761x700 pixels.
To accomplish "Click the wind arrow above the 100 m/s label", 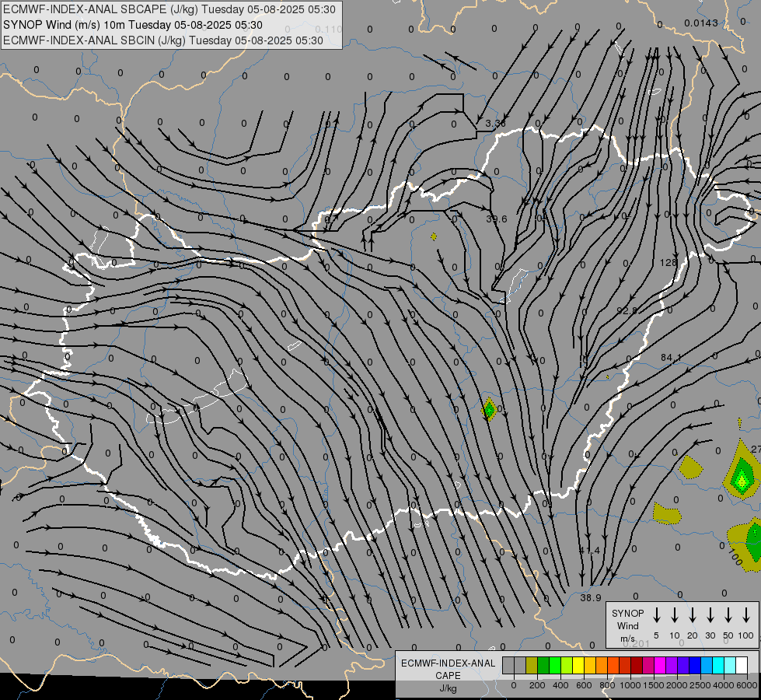I will [x=746, y=614].
